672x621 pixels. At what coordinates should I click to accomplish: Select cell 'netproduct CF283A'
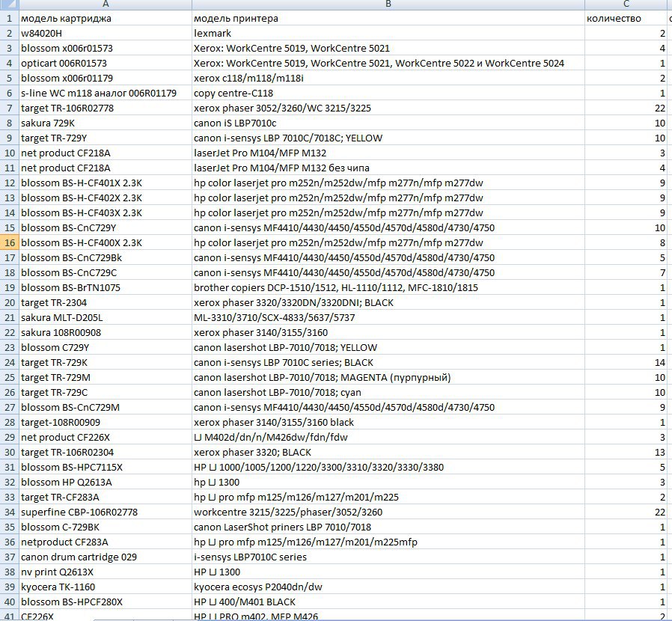(x=106, y=542)
